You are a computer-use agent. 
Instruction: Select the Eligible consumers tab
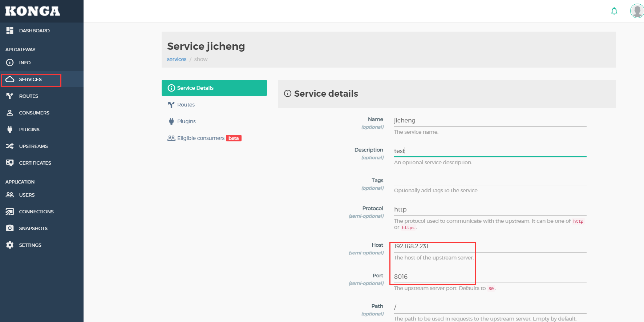pyautogui.click(x=201, y=138)
